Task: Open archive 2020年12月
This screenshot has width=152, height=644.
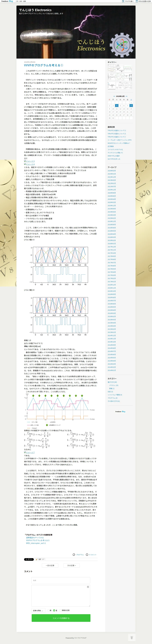Action: pyautogui.click(x=112, y=190)
